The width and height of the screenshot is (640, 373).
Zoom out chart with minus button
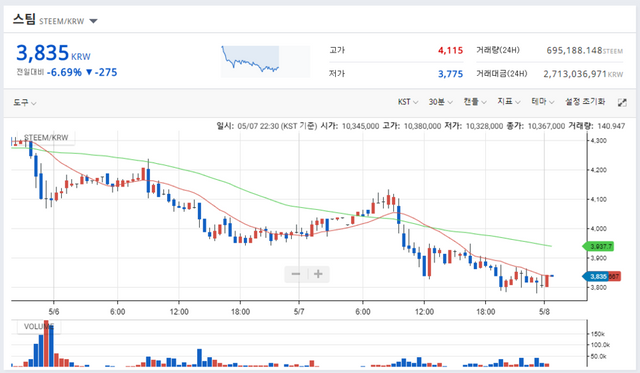point(296,274)
